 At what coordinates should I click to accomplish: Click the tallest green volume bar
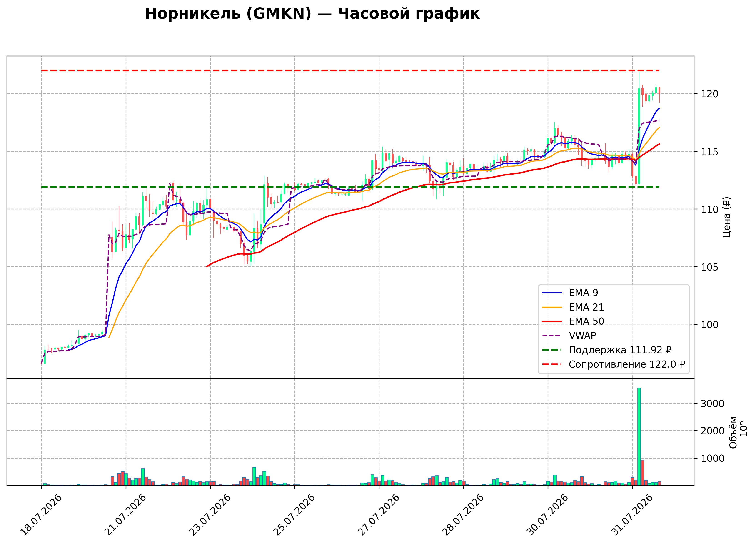point(639,437)
